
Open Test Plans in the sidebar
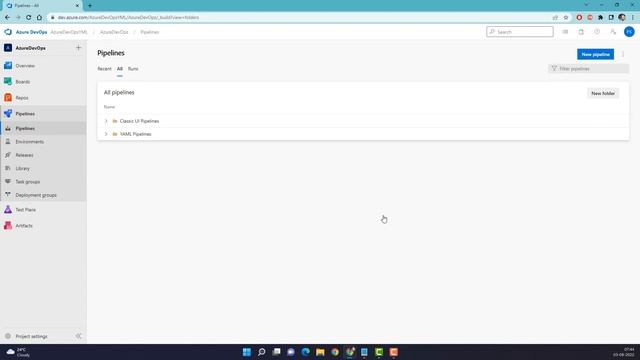pyautogui.click(x=25, y=210)
